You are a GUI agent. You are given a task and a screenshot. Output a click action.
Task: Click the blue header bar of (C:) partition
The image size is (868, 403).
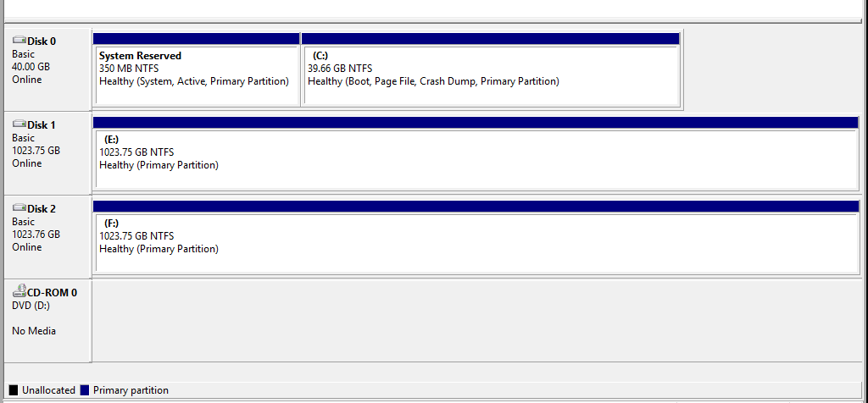tap(491, 39)
